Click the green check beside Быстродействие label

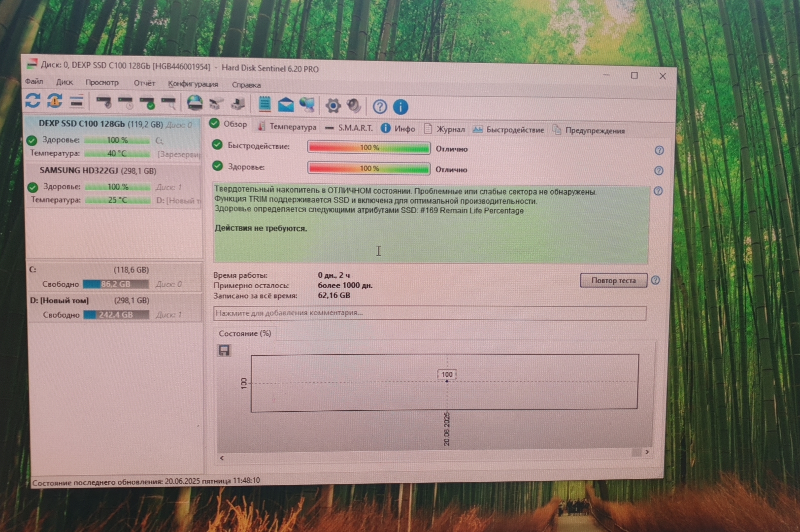click(217, 145)
